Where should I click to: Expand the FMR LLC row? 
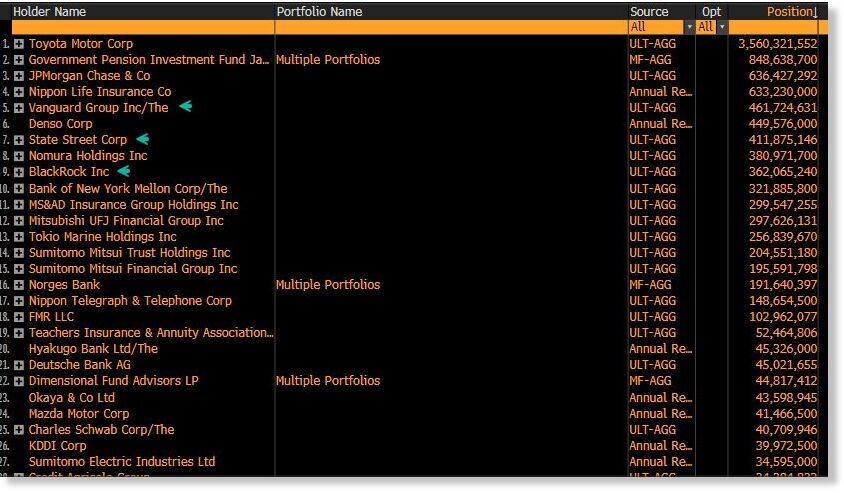[19, 317]
